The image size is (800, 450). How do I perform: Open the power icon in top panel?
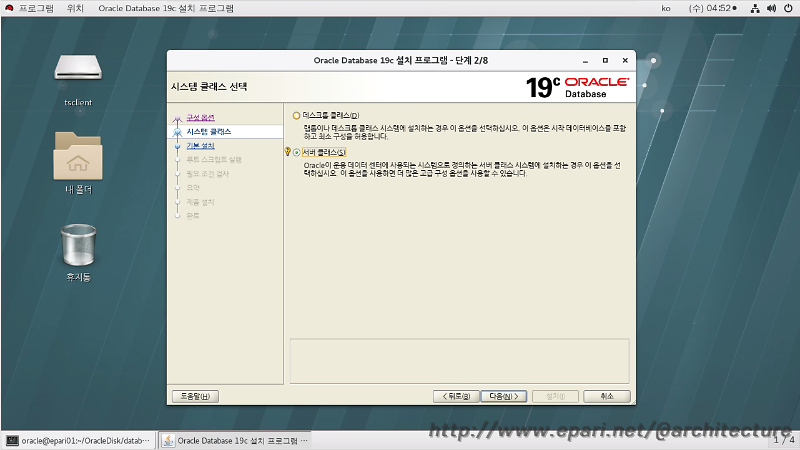click(788, 8)
